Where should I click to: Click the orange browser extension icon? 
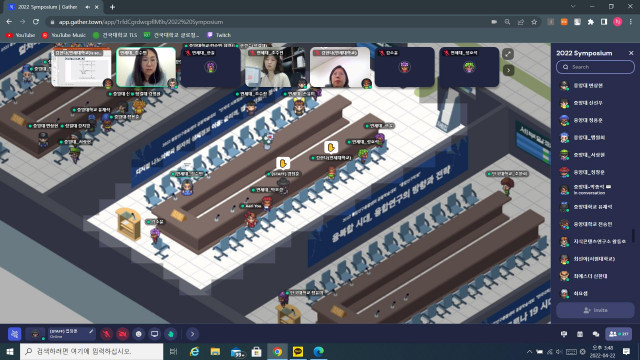[x=564, y=22]
